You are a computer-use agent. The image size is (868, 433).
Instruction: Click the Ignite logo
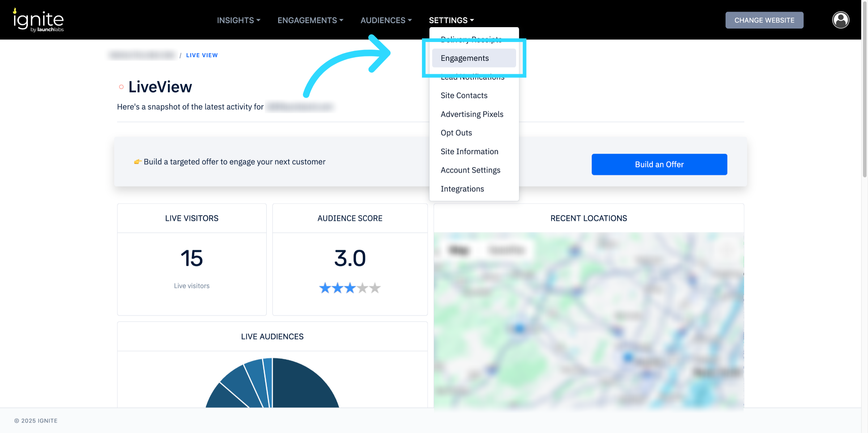click(x=39, y=20)
